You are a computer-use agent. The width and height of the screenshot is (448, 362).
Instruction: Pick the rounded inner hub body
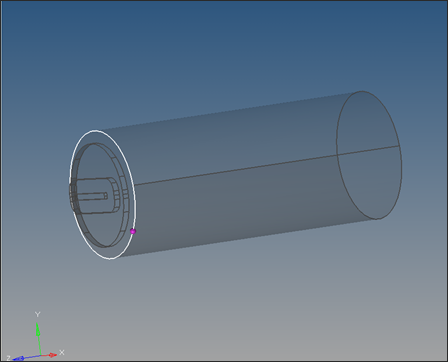pos(97,195)
